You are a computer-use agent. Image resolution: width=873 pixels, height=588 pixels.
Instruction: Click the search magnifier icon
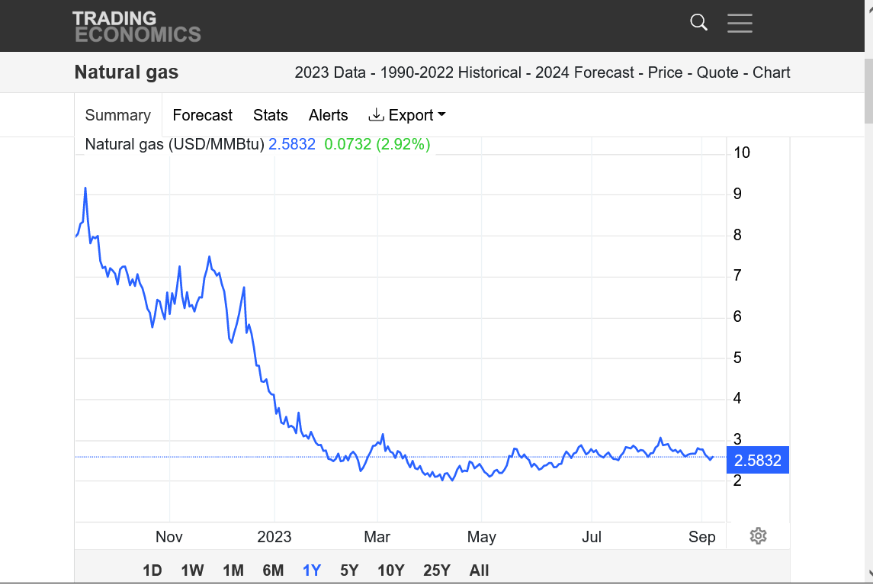click(698, 22)
